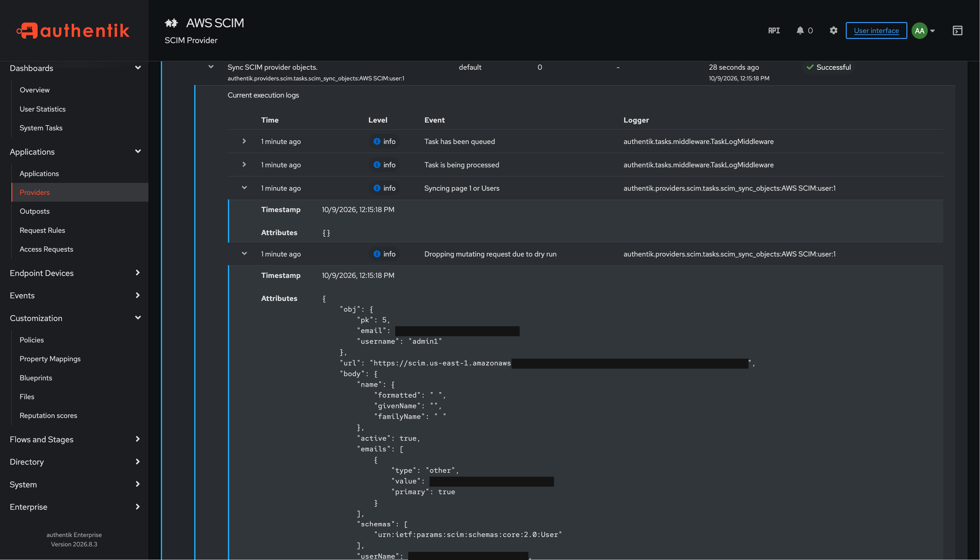Collapse the Dashboards section
980x560 pixels.
[x=138, y=68]
